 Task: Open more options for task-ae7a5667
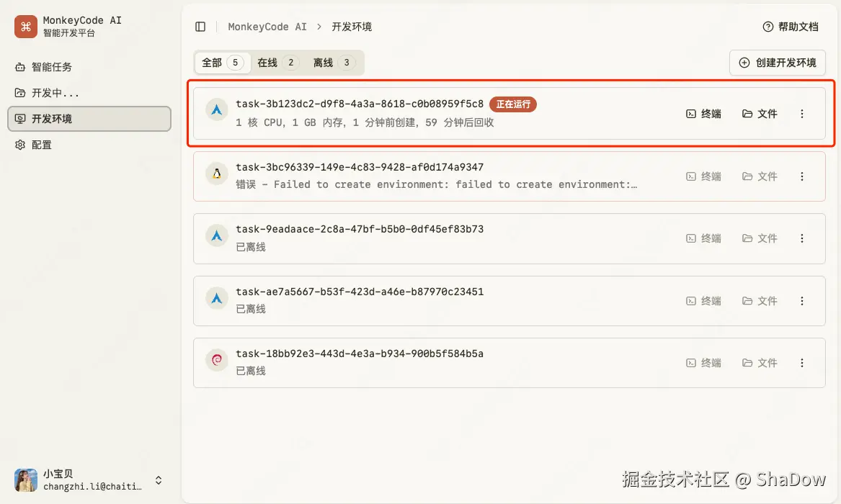802,301
